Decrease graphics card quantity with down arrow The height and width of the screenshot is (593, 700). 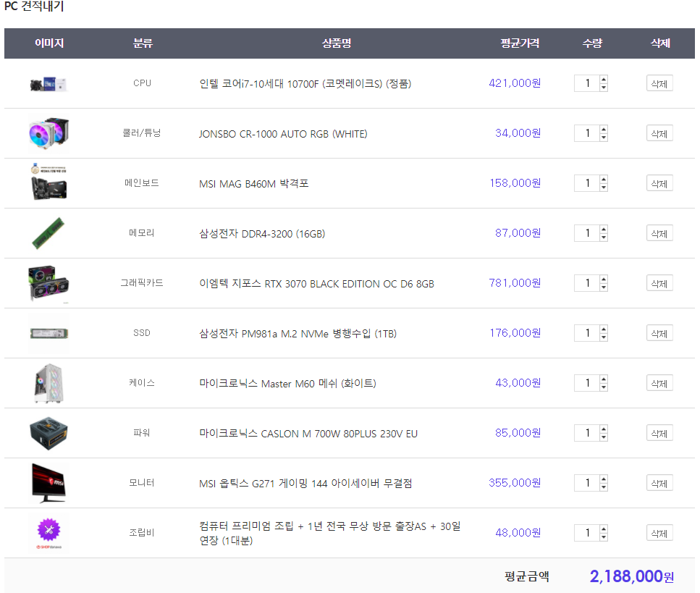604,287
